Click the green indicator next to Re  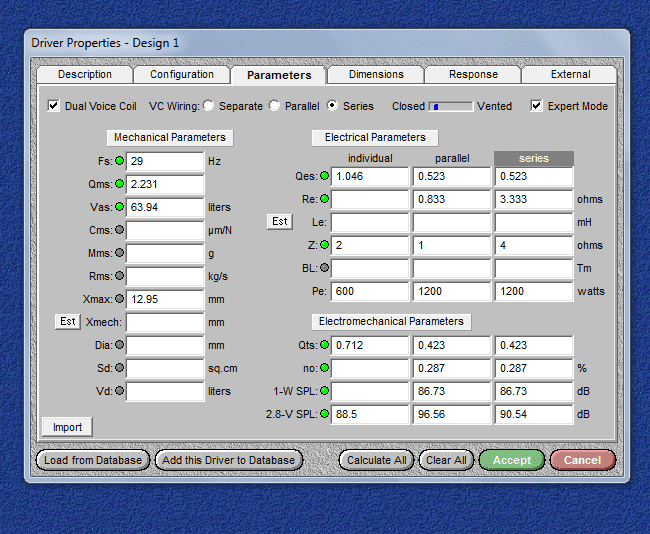coord(325,199)
